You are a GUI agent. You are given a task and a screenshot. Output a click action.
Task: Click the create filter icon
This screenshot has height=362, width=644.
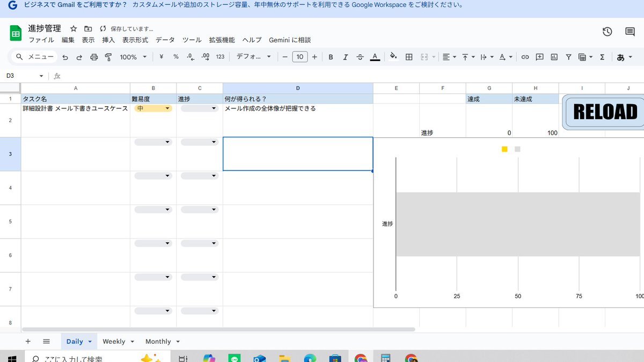coord(568,57)
